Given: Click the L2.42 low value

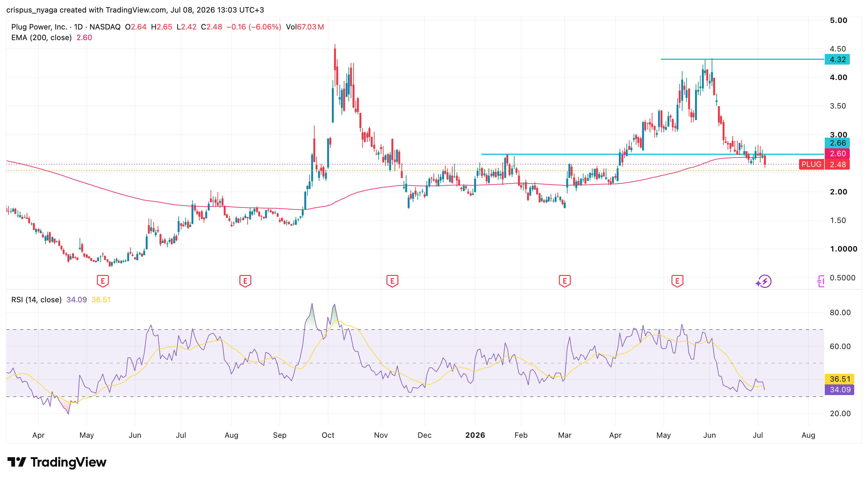Looking at the screenshot, I should [x=187, y=27].
